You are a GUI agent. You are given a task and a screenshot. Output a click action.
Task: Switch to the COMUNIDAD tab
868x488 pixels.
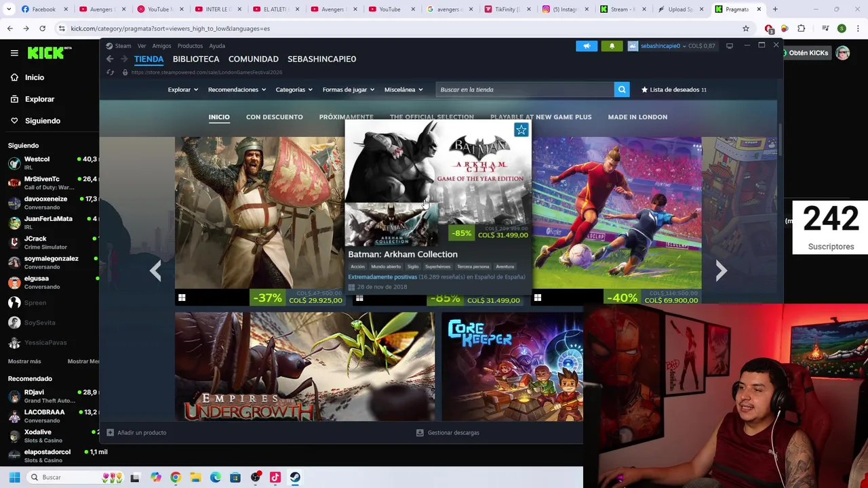point(254,59)
